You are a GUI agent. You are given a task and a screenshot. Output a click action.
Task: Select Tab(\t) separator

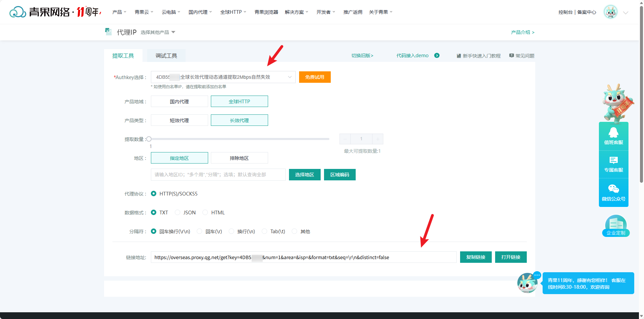point(264,231)
